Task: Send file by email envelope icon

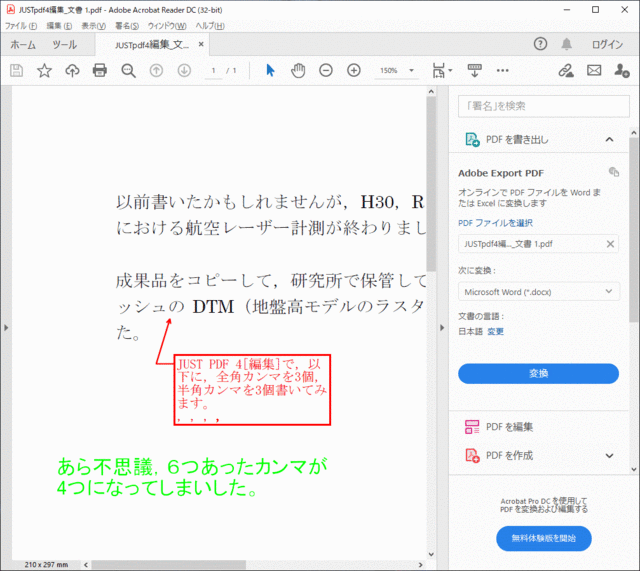Action: click(594, 71)
